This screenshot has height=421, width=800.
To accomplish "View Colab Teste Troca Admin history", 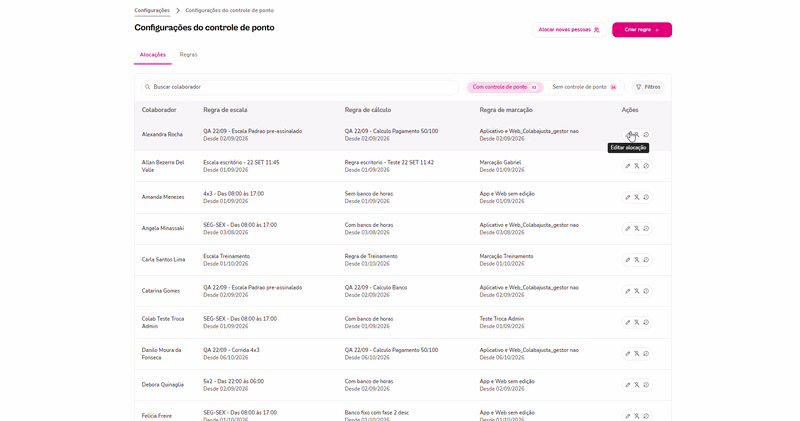I will [646, 323].
